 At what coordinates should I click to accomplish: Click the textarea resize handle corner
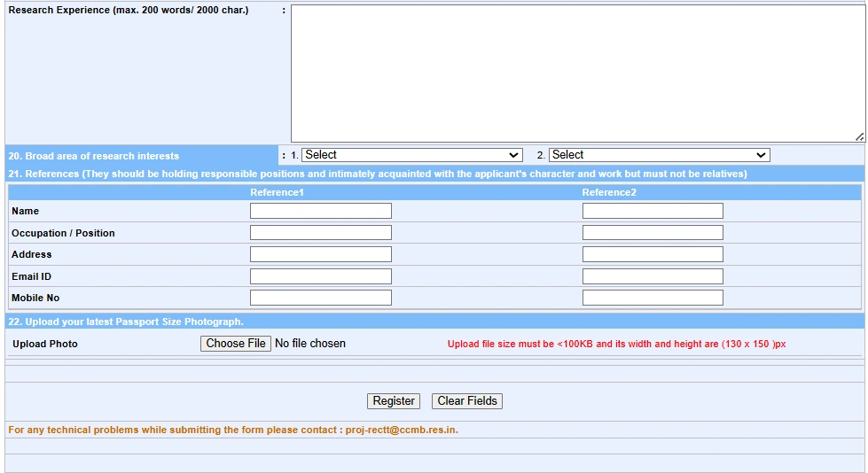pyautogui.click(x=860, y=137)
